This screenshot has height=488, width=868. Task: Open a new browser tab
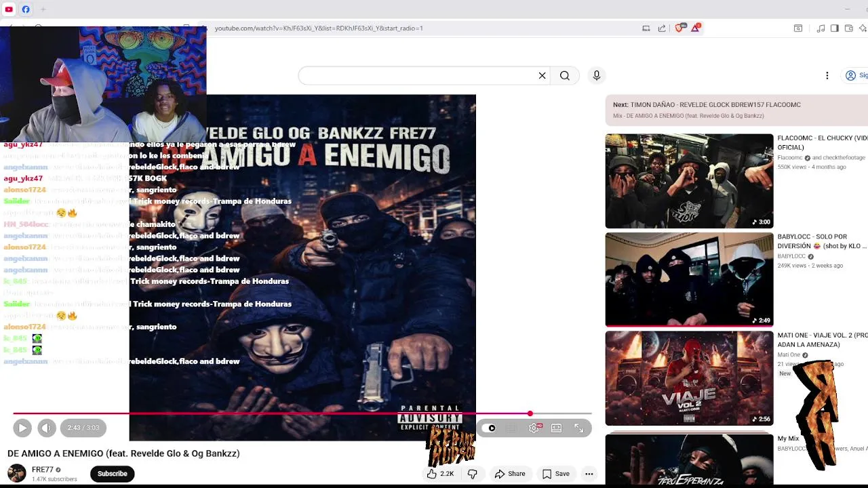43,9
